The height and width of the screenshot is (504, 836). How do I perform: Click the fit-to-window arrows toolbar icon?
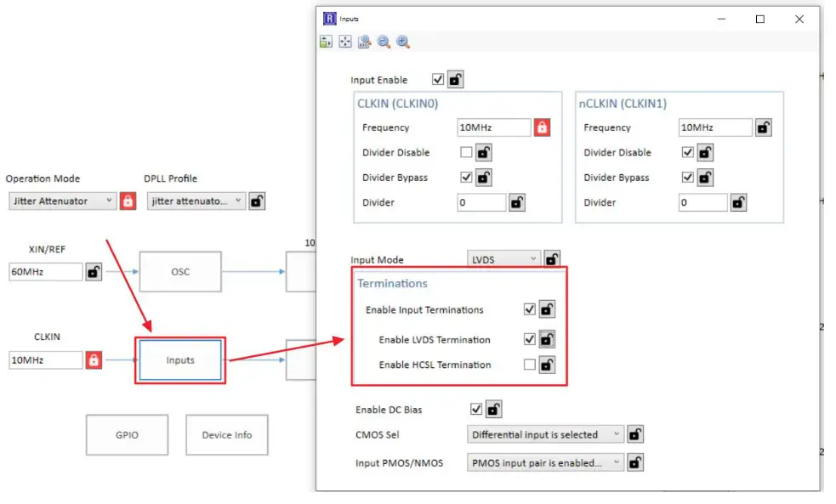(345, 42)
